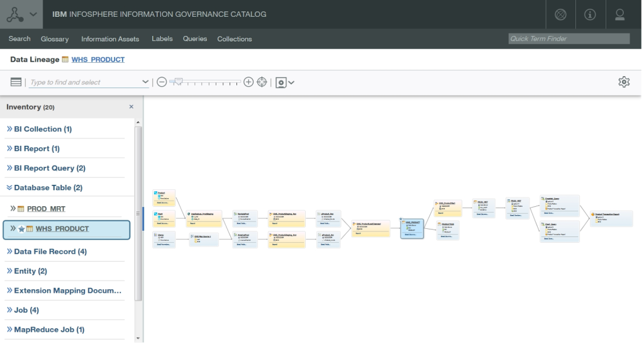
Task: Expand the PROD_MRT row double chevron
Action: tap(13, 209)
